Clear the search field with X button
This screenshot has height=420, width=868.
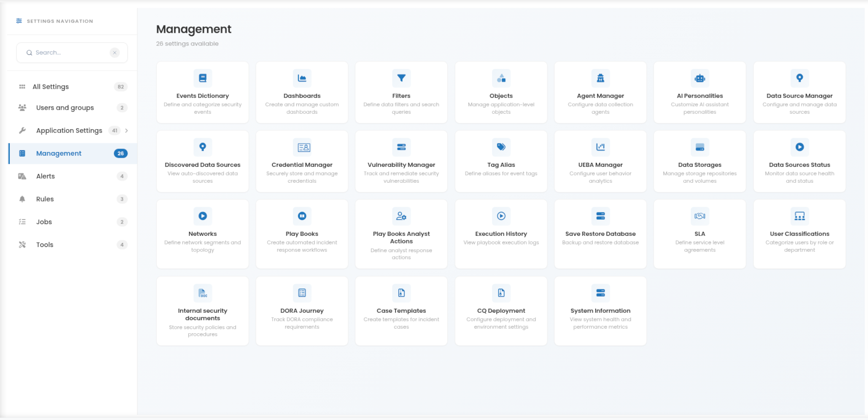115,53
